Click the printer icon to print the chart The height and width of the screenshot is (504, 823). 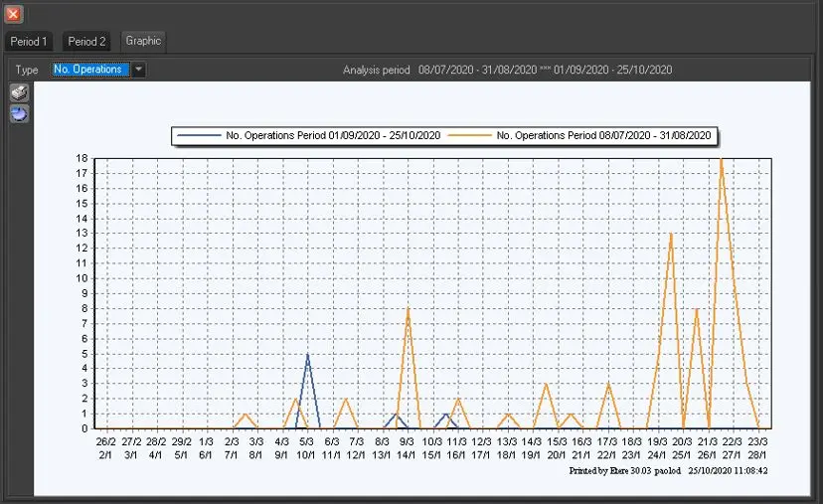pos(19,92)
